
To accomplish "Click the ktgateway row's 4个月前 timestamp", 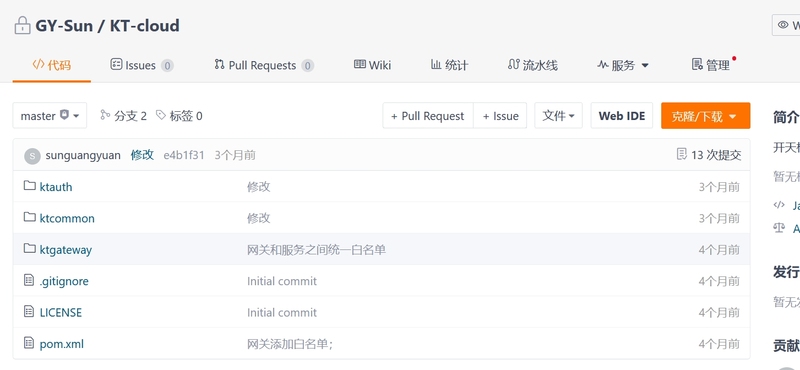I will coord(719,250).
